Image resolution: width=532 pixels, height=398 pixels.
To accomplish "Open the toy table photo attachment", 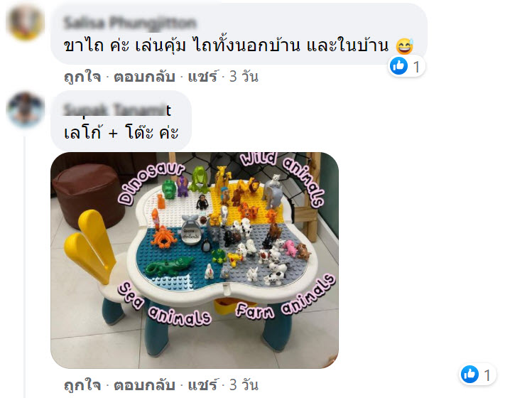I will click(x=195, y=260).
